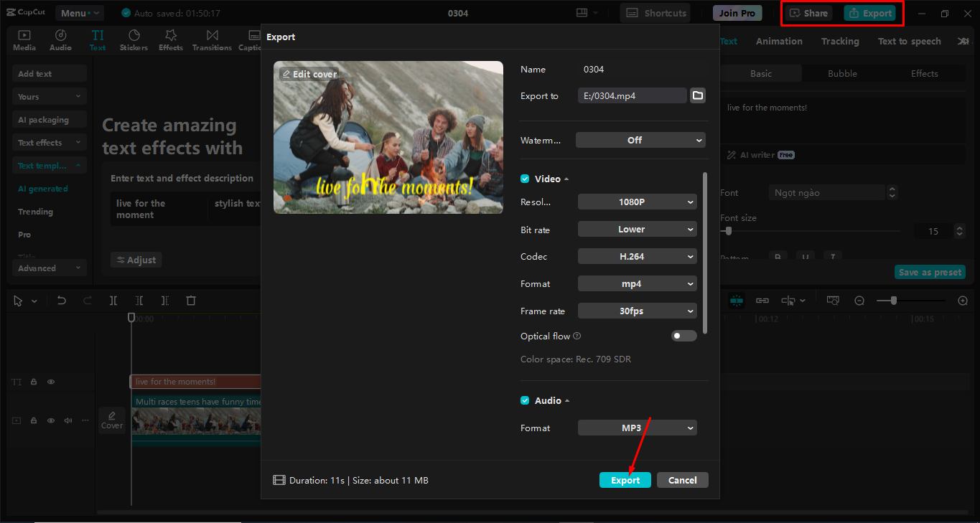This screenshot has height=523, width=980.
Task: Select the Split tool in the timeline
Action: pos(113,300)
